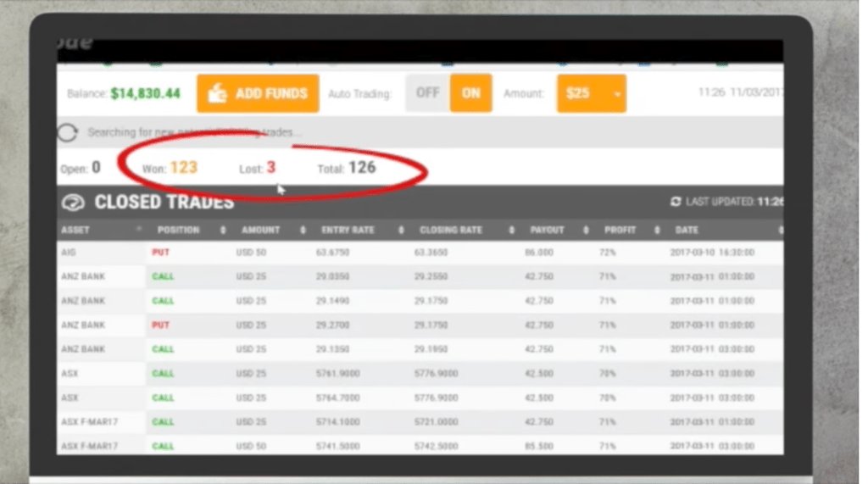This screenshot has height=484, width=868.
Task: Sort table by the DATE column header
Action: pos(687,230)
